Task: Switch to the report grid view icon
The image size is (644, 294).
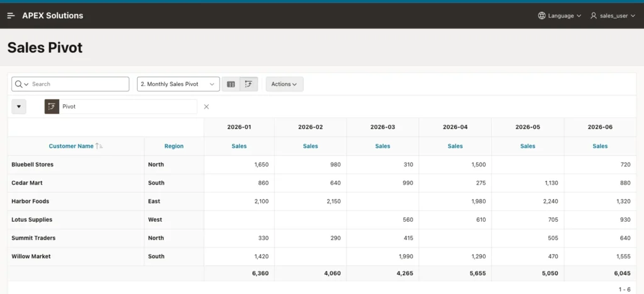Action: point(231,84)
